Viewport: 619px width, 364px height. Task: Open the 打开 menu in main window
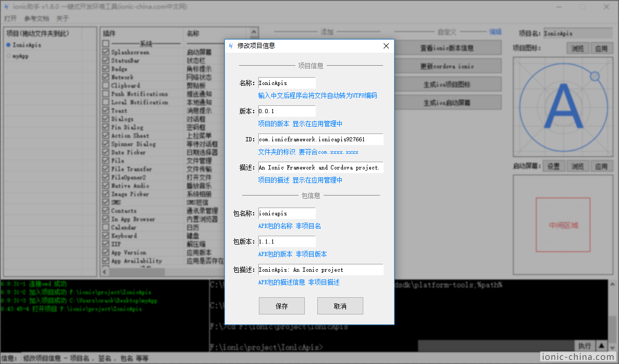point(10,19)
